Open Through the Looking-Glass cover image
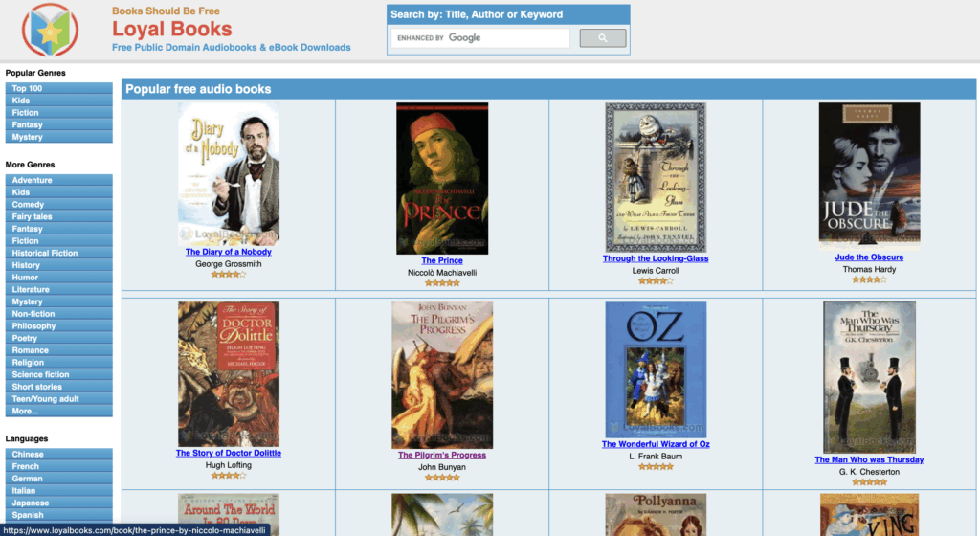 [x=656, y=177]
